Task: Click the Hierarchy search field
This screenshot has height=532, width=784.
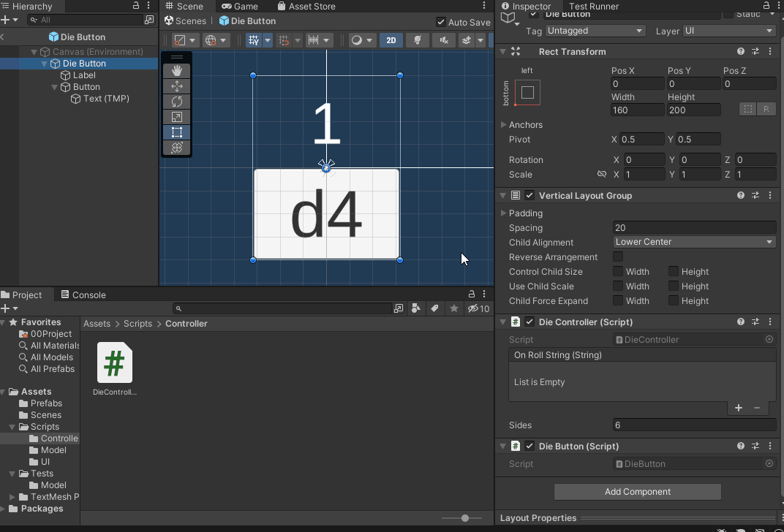Action: tap(85, 20)
